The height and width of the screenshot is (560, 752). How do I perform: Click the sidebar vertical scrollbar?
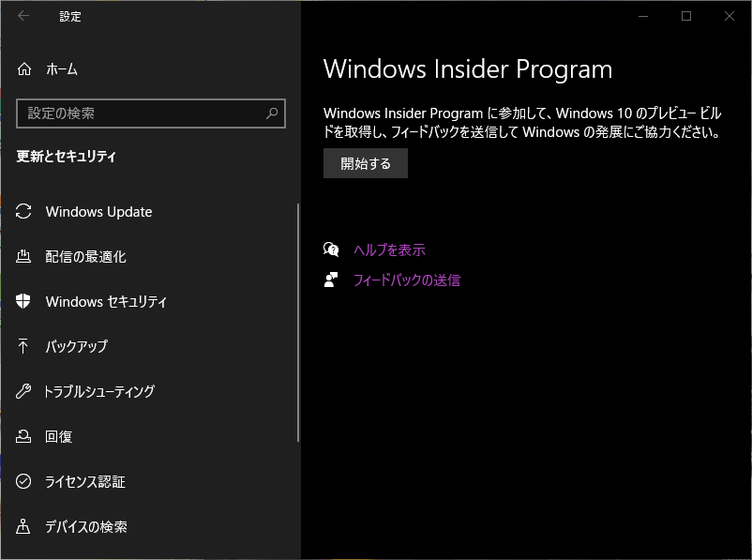click(x=298, y=323)
